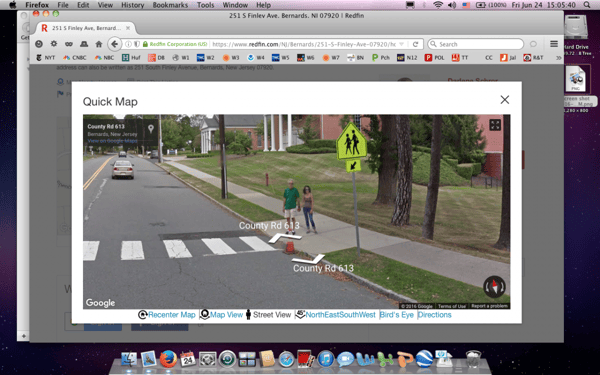Open Calendar from the Dock
This screenshot has height=375, width=600.
point(188,359)
